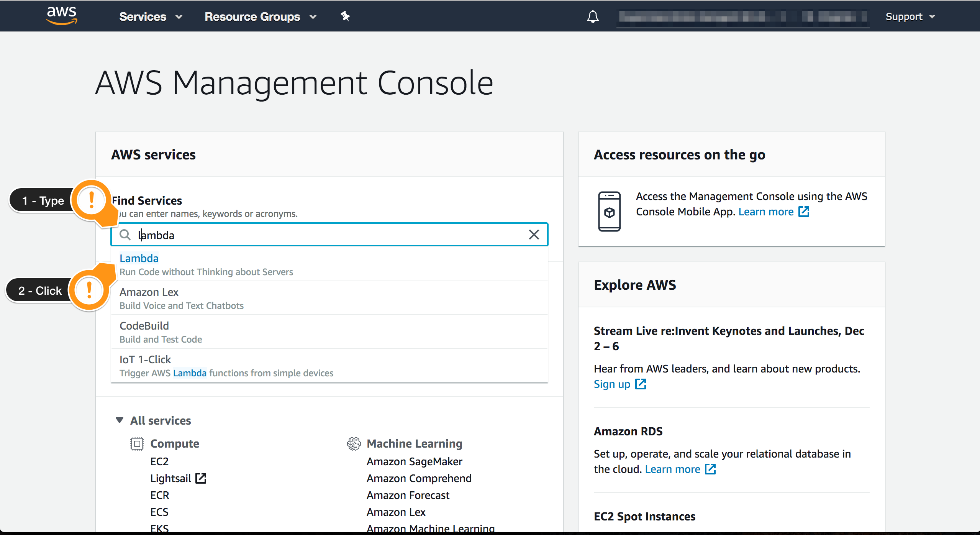980x535 pixels.
Task: Click the All services heading text
Action: pos(161,420)
